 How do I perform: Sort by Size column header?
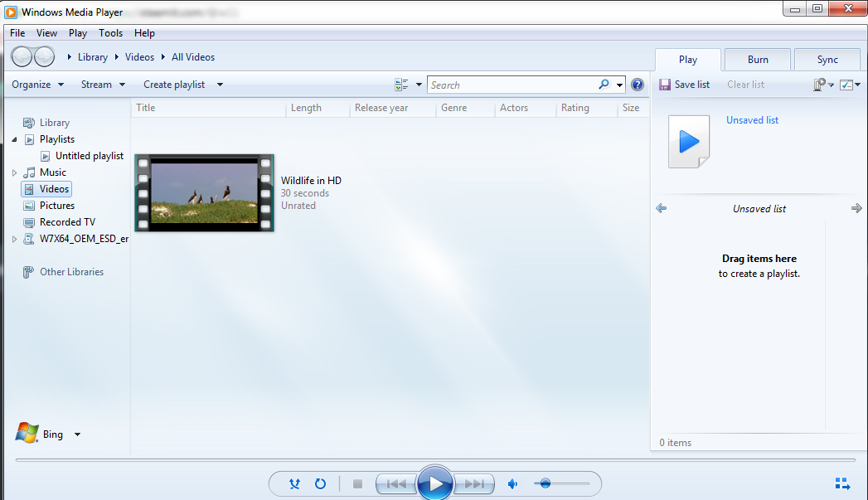point(633,108)
